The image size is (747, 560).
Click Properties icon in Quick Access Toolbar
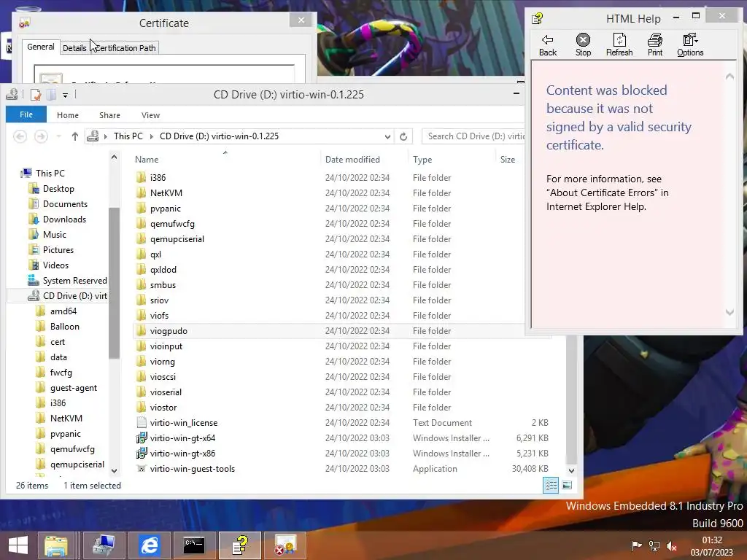coord(35,95)
